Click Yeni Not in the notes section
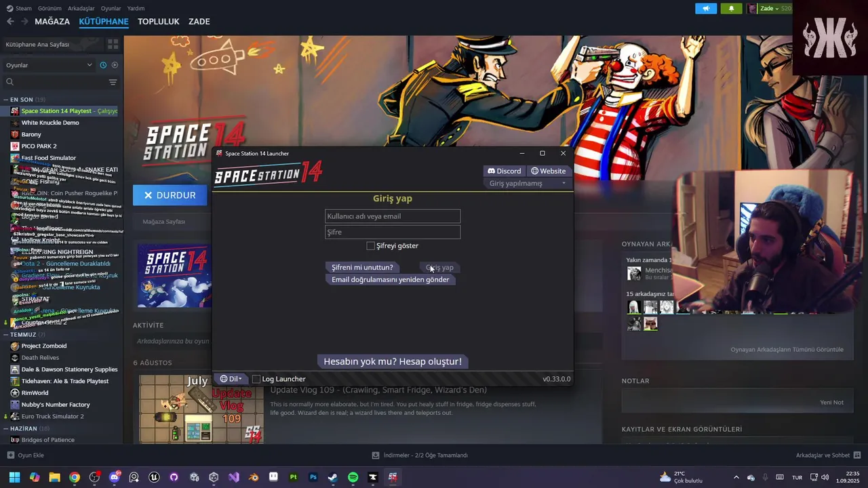The width and height of the screenshot is (868, 488). click(x=831, y=403)
